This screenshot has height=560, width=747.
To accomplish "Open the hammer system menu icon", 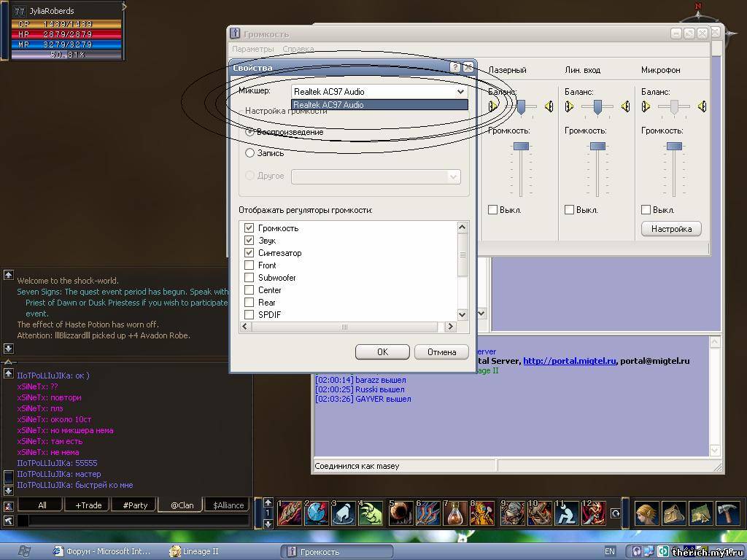I will 728,513.
